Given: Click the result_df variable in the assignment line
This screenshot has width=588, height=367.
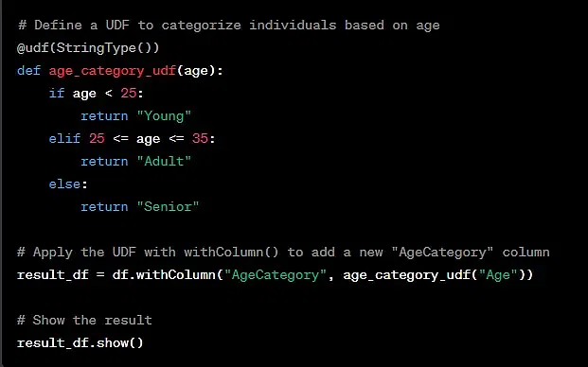Looking at the screenshot, I should 53,275.
